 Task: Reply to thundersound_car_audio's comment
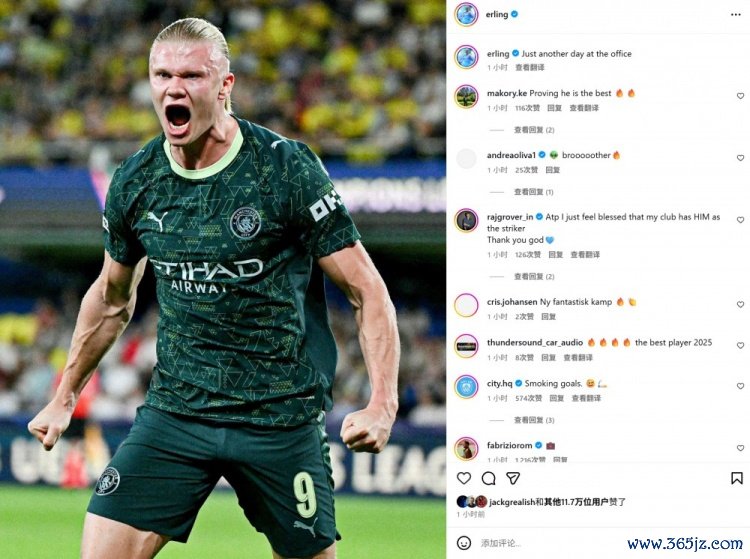click(x=548, y=358)
